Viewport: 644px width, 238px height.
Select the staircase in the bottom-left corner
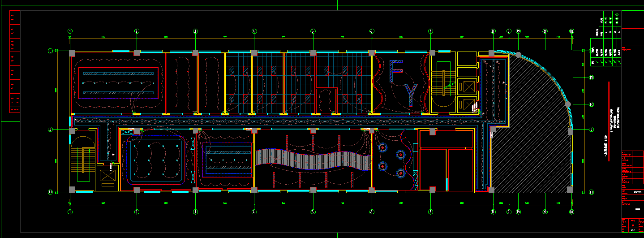(83, 159)
